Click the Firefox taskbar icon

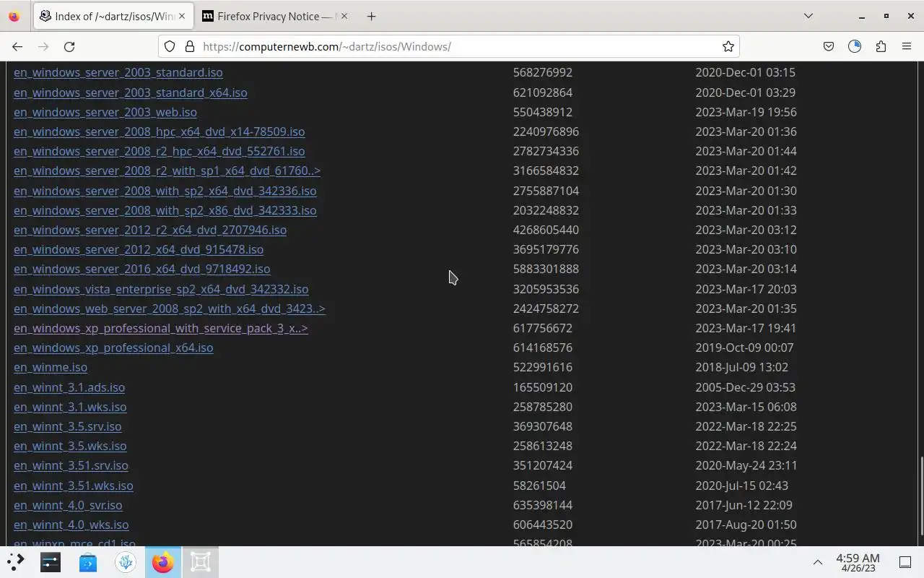coord(163,562)
